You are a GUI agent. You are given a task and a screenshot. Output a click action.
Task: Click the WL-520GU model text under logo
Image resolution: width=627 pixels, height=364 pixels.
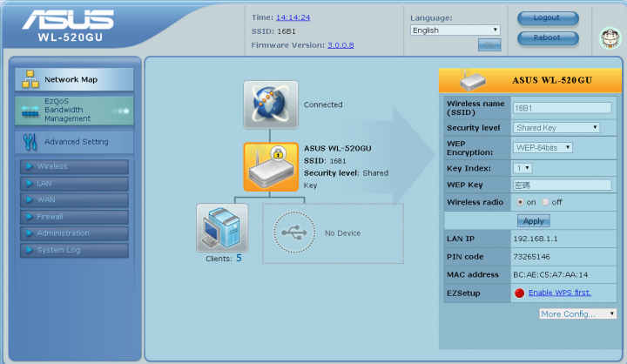(71, 37)
